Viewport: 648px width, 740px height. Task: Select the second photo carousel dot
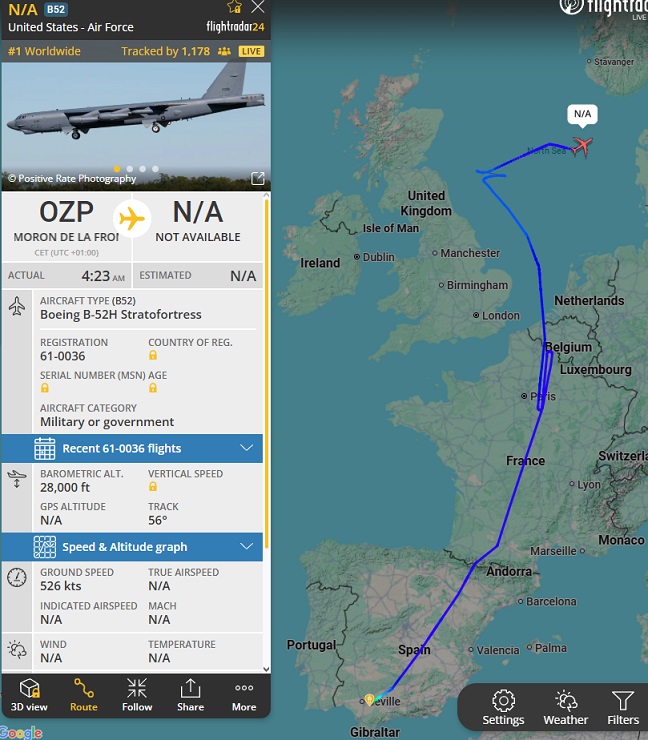129,169
